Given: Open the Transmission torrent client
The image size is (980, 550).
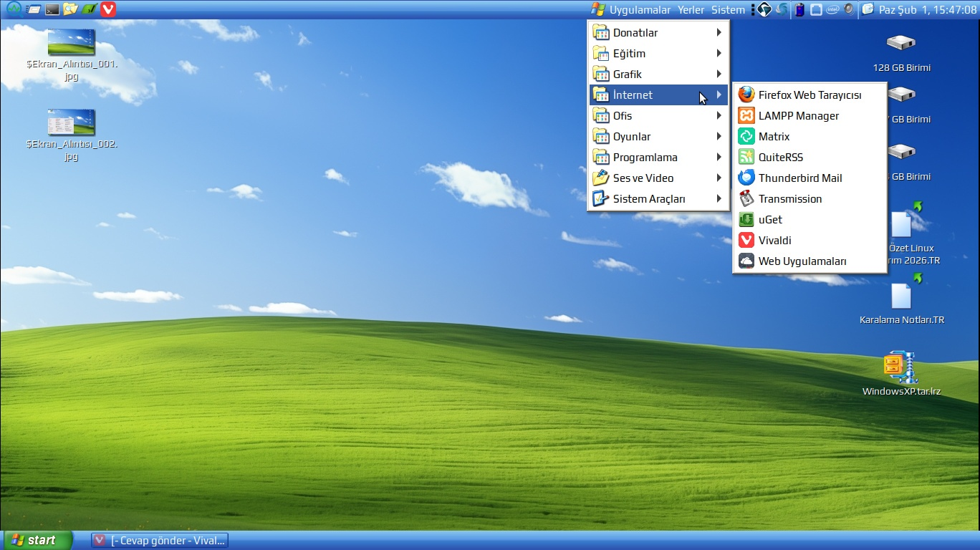Looking at the screenshot, I should point(810,198).
